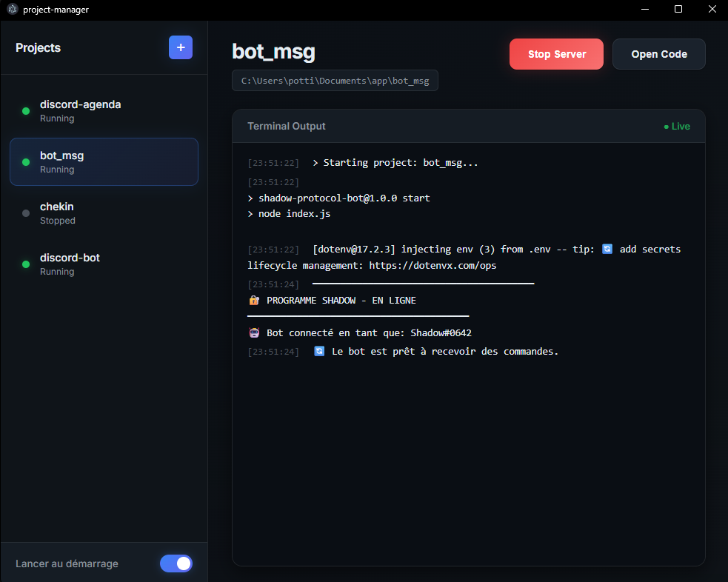Select the discord-bot project

(104, 264)
